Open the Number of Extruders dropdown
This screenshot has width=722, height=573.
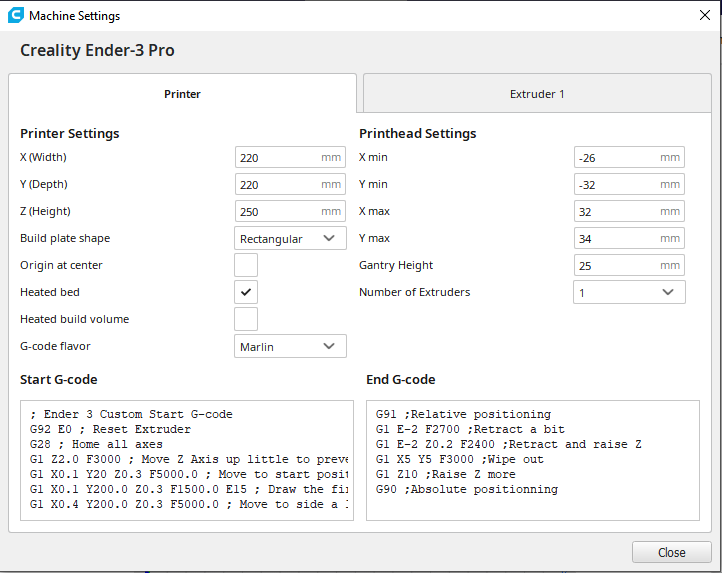[x=629, y=292]
